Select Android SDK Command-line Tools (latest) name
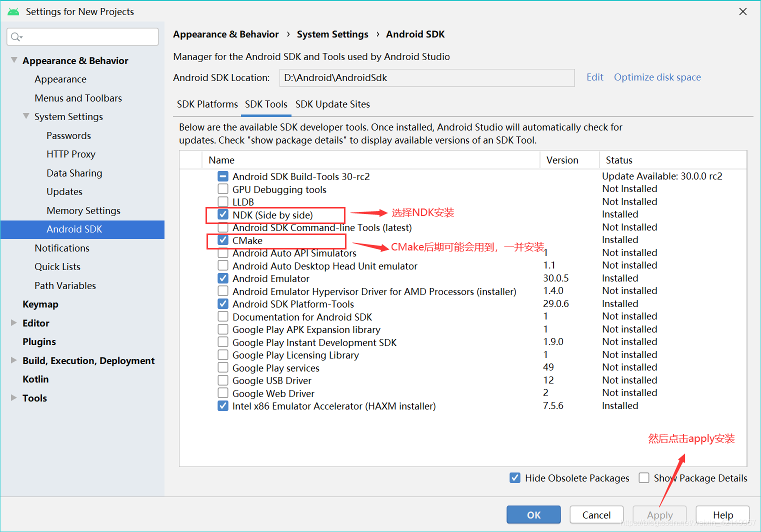This screenshot has width=761, height=532. [x=322, y=227]
